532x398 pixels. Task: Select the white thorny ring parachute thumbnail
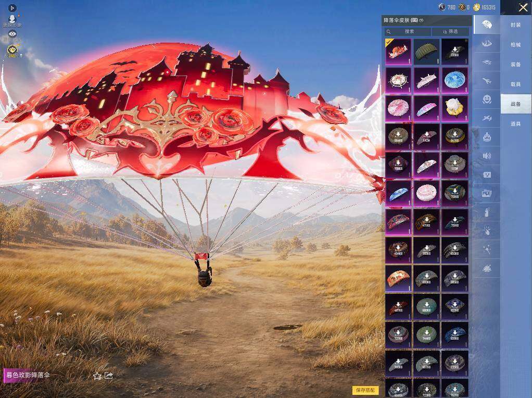click(398, 80)
